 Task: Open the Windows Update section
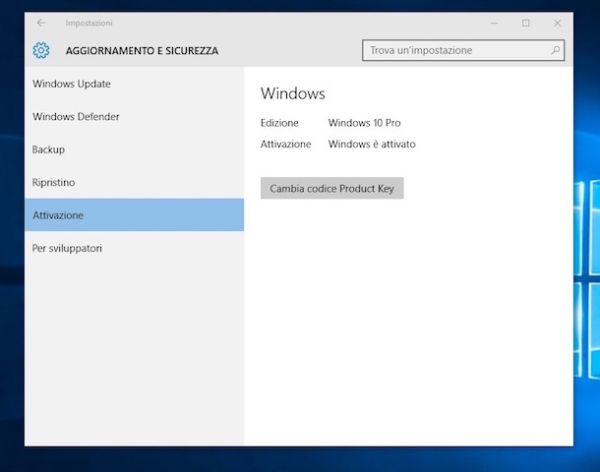coord(72,84)
